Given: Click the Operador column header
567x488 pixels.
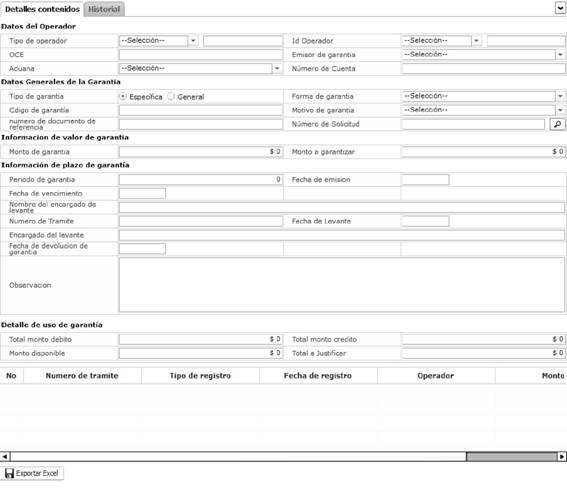Looking at the screenshot, I should [x=436, y=376].
